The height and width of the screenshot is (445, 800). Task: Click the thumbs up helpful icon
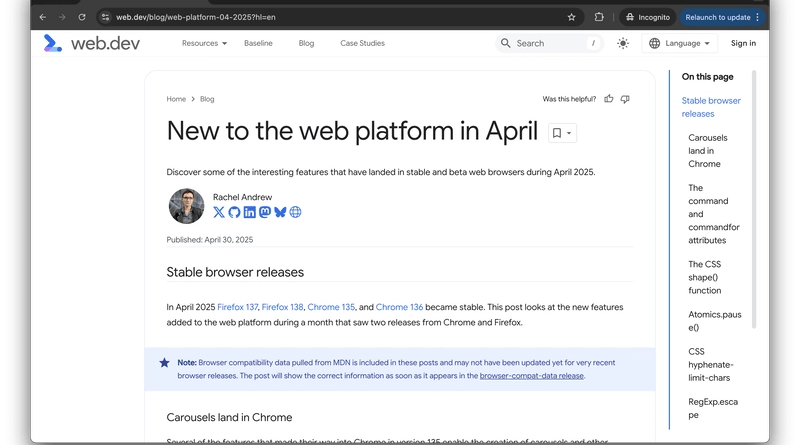click(609, 99)
